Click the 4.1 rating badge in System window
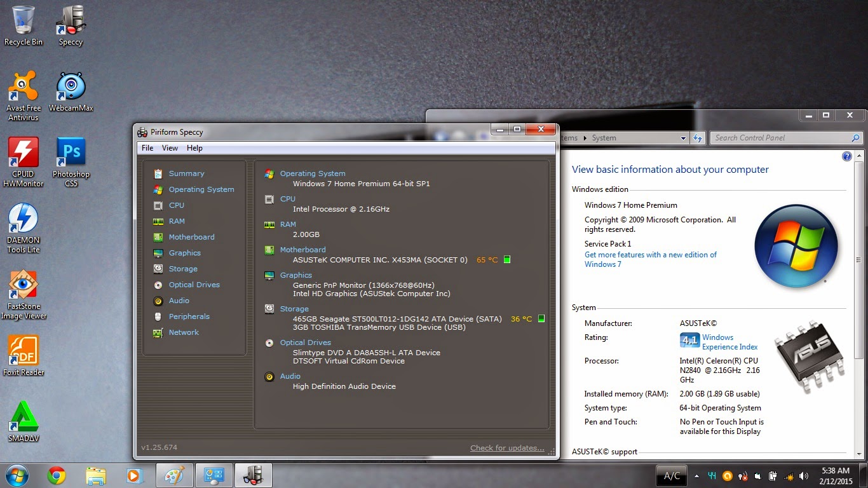Screen dimensions: 868x488 click(689, 341)
